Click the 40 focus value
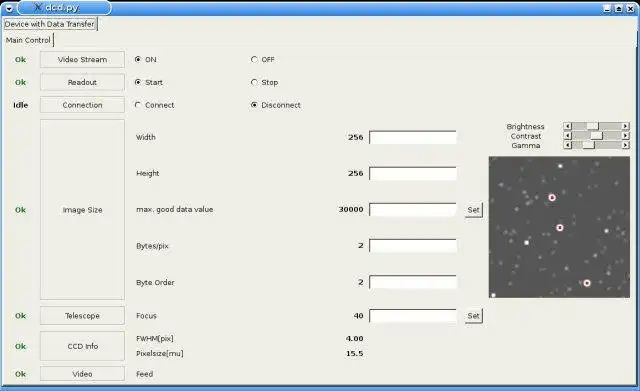Image resolution: width=640 pixels, height=391 pixels. [358, 315]
